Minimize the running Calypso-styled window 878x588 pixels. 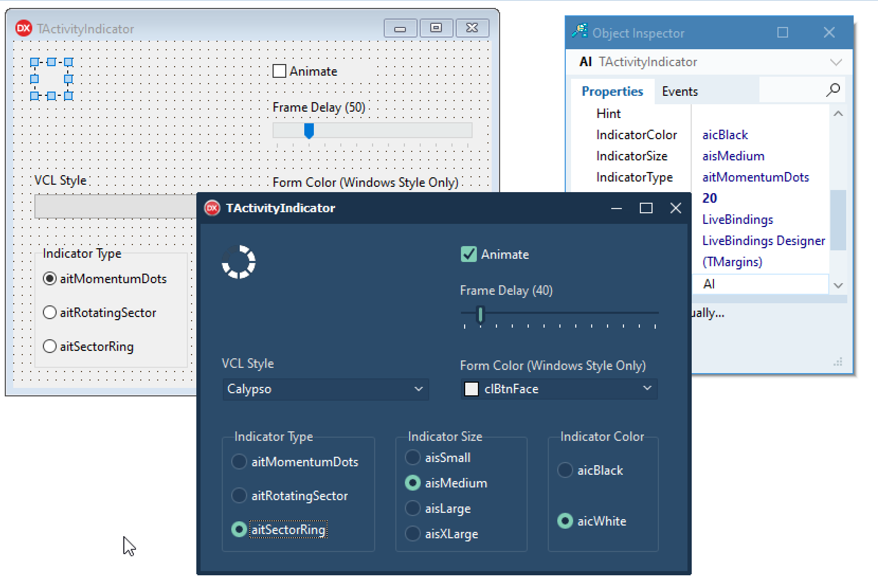[617, 208]
